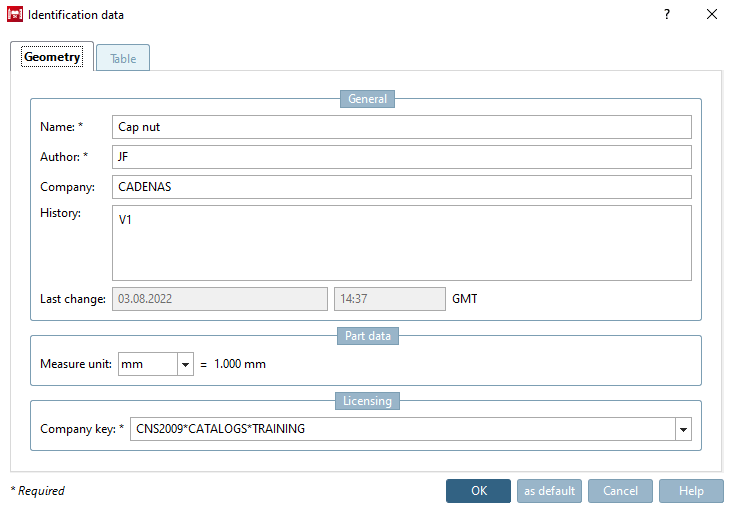Close the Identification data dialog
The height and width of the screenshot is (512, 734).
coord(712,15)
